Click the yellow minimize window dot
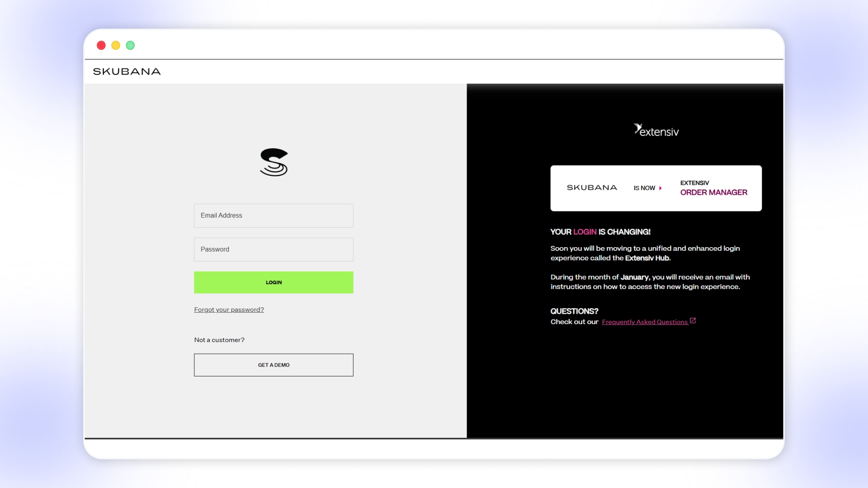This screenshot has width=868, height=488. [116, 45]
